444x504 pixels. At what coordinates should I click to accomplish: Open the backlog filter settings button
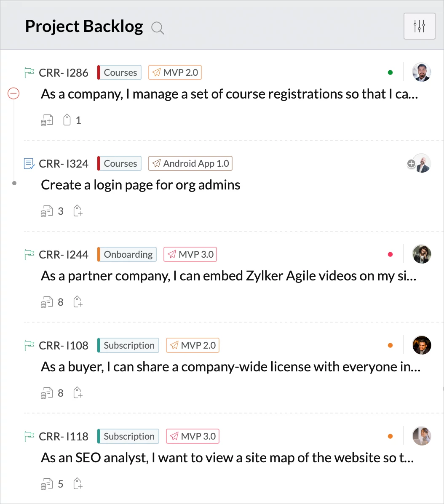419,26
